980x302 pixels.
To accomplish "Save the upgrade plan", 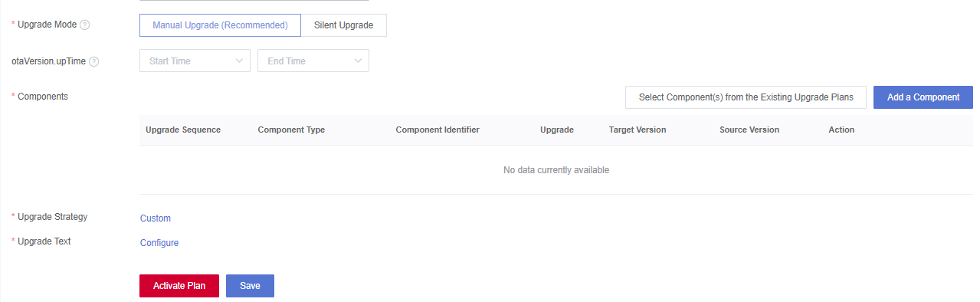I will [x=250, y=286].
